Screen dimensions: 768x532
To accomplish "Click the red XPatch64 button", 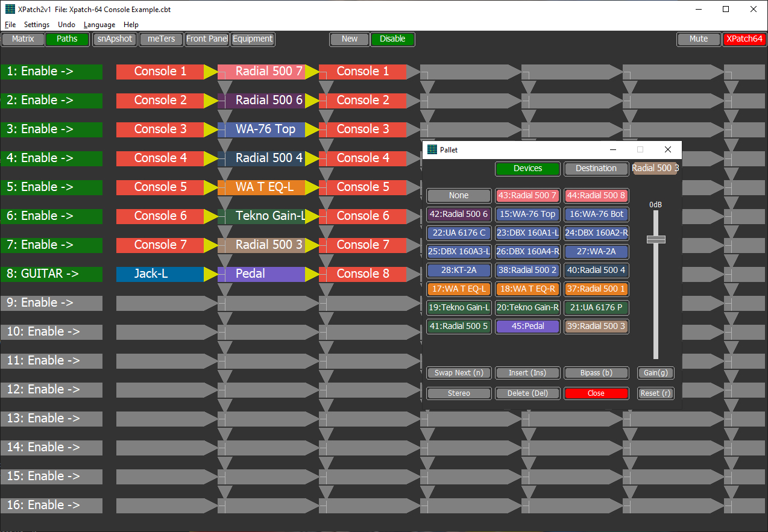I will (x=744, y=39).
